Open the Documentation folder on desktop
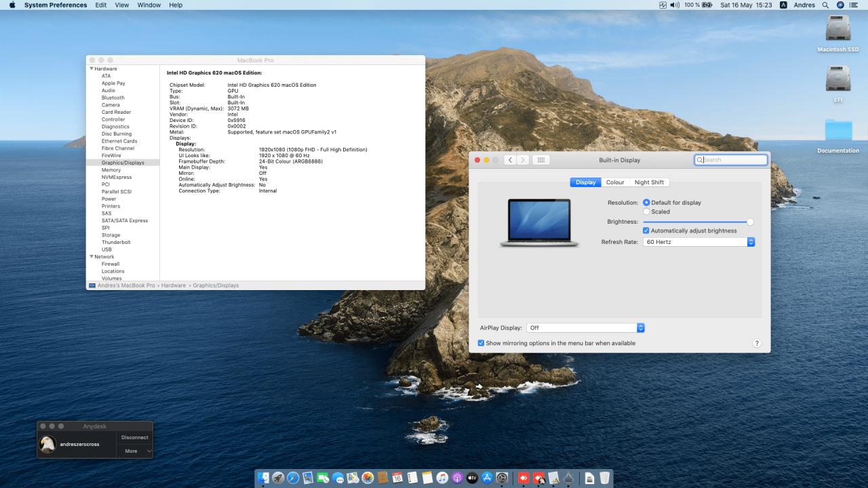The image size is (868, 488). coord(838,131)
